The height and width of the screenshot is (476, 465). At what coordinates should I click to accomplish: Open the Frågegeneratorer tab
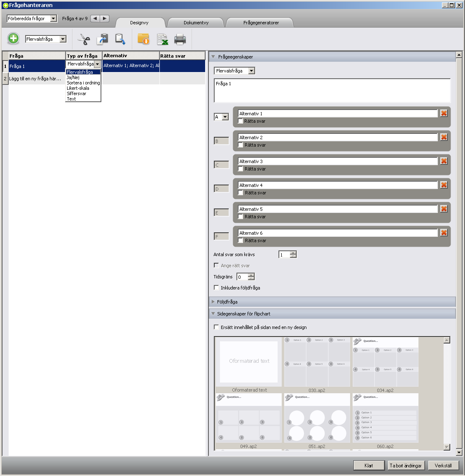[x=261, y=23]
